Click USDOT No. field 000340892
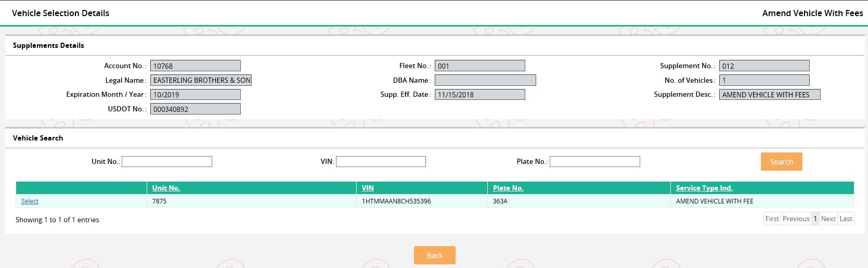This screenshot has width=868, height=268. 196,109
